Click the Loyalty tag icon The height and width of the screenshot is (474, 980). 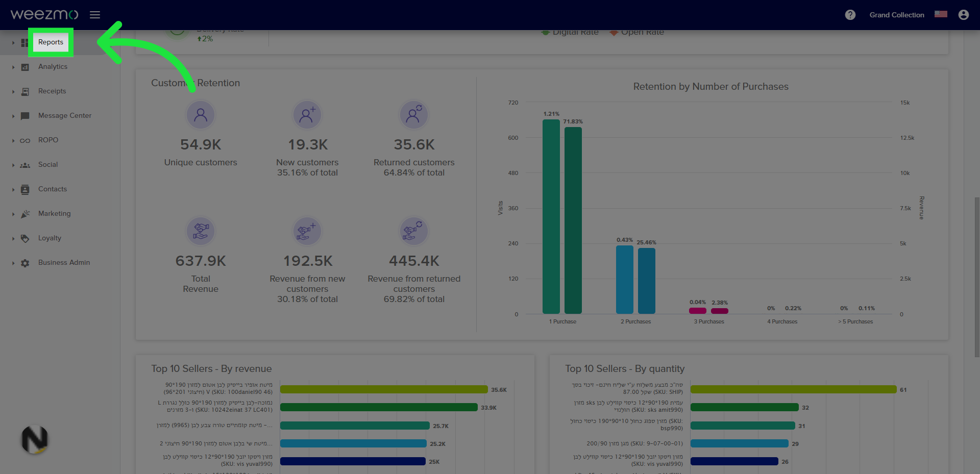tap(25, 239)
